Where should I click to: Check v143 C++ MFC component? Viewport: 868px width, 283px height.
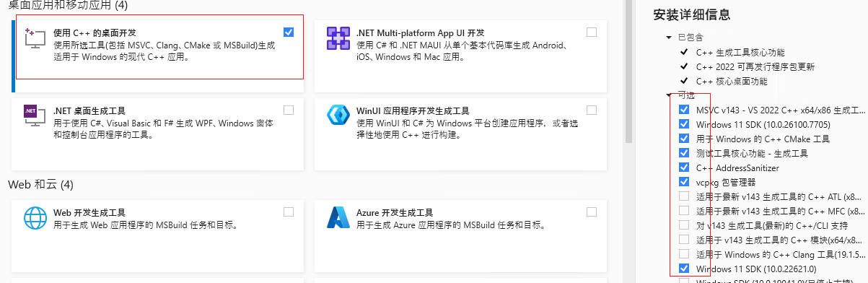[683, 211]
